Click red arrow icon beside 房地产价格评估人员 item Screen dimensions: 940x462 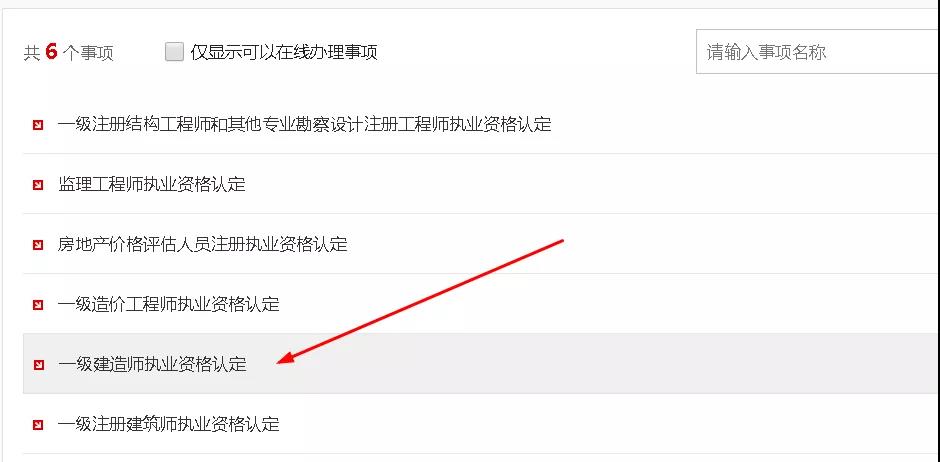(38, 244)
